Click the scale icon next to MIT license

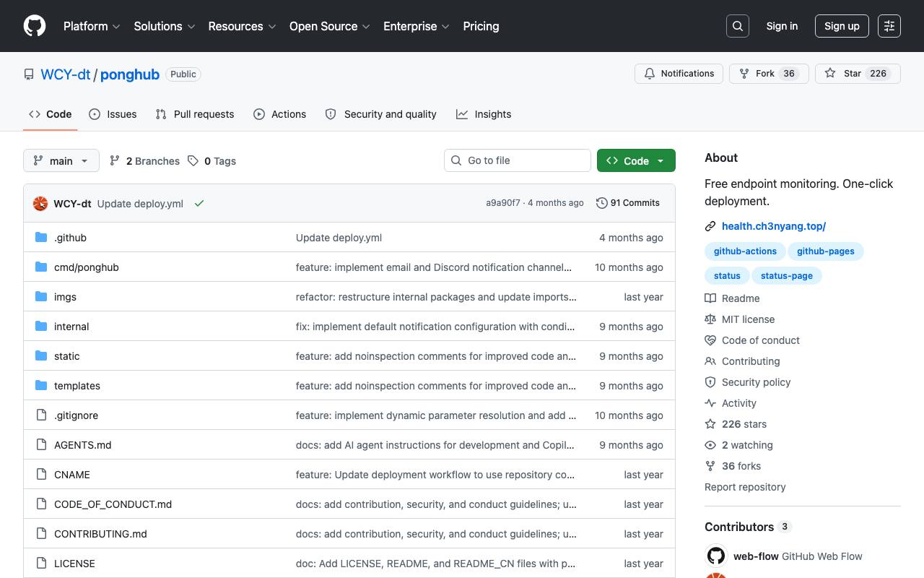[x=710, y=319]
